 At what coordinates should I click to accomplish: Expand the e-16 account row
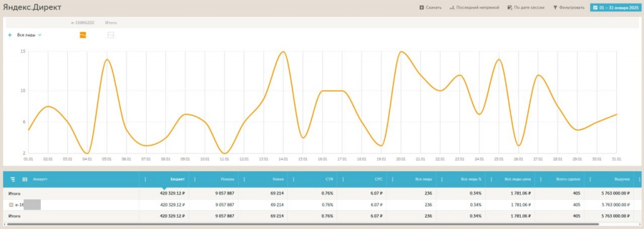11,204
